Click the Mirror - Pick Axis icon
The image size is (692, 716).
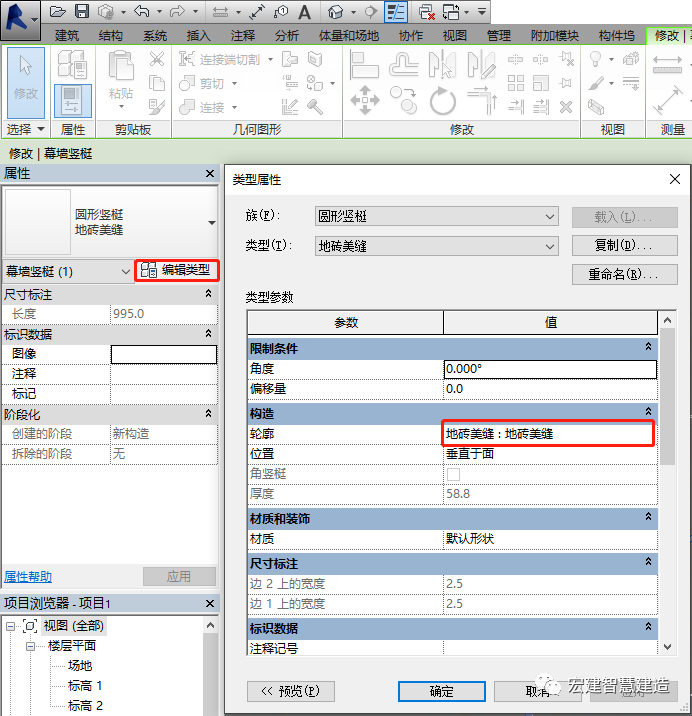442,65
